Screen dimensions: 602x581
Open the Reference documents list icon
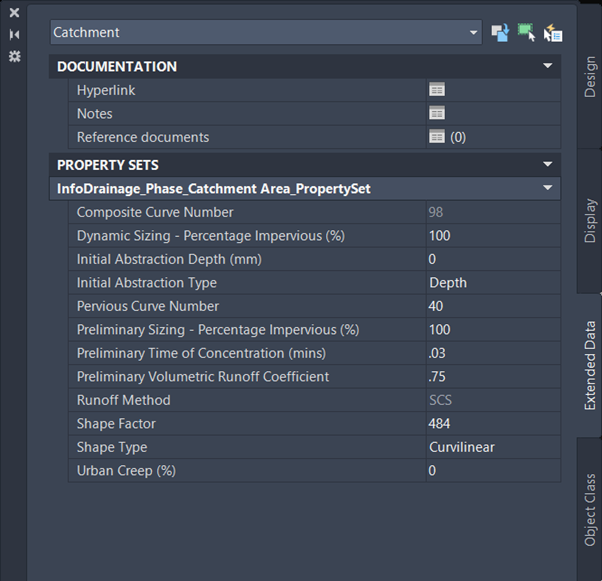(x=437, y=137)
